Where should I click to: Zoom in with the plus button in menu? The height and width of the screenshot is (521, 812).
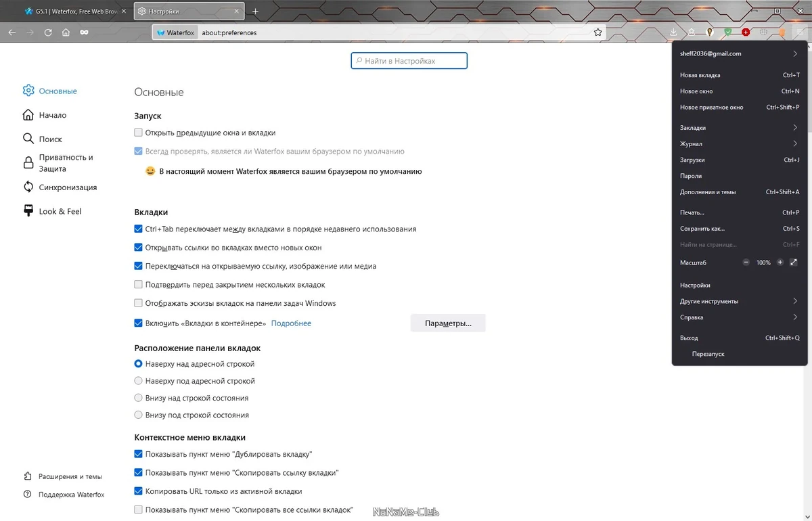pos(780,262)
